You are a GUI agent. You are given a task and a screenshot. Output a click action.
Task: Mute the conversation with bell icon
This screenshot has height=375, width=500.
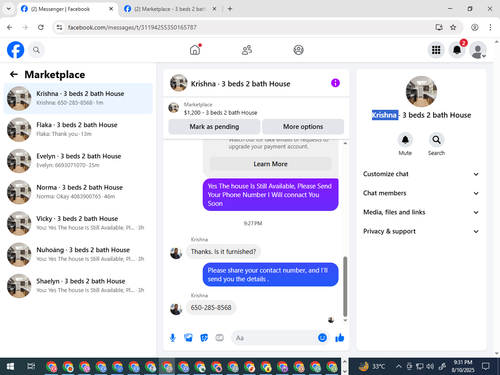pos(405,140)
